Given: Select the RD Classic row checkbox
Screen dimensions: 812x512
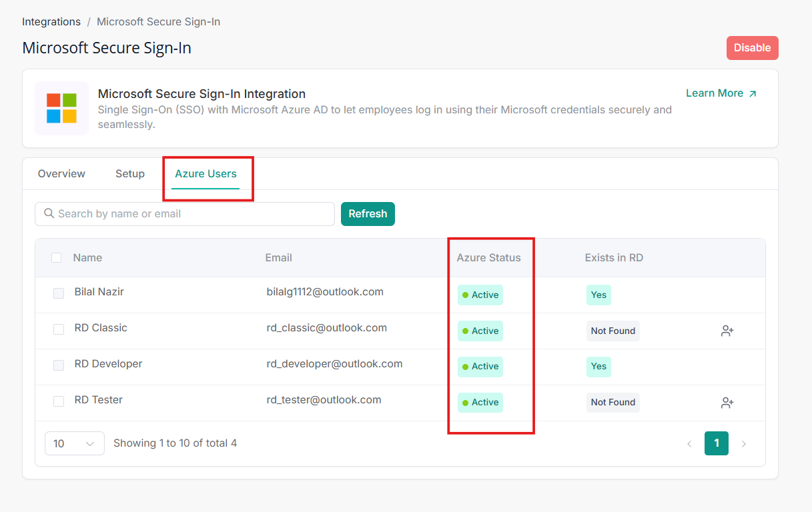Looking at the screenshot, I should 59,329.
